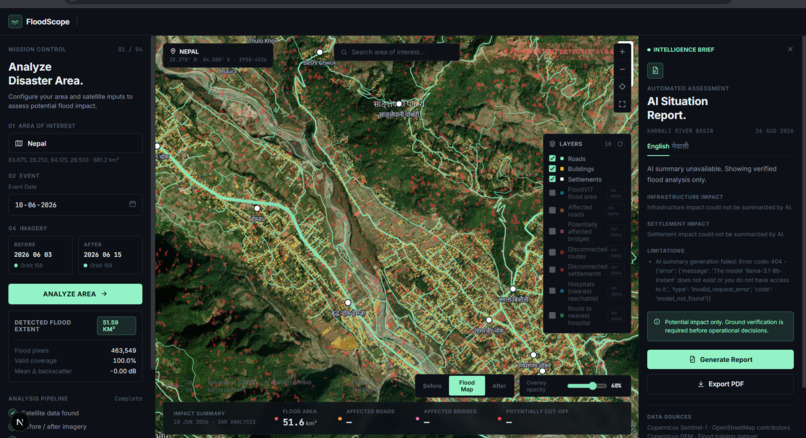This screenshot has height=438, width=806.
Task: Export the report as PDF
Action: click(720, 384)
